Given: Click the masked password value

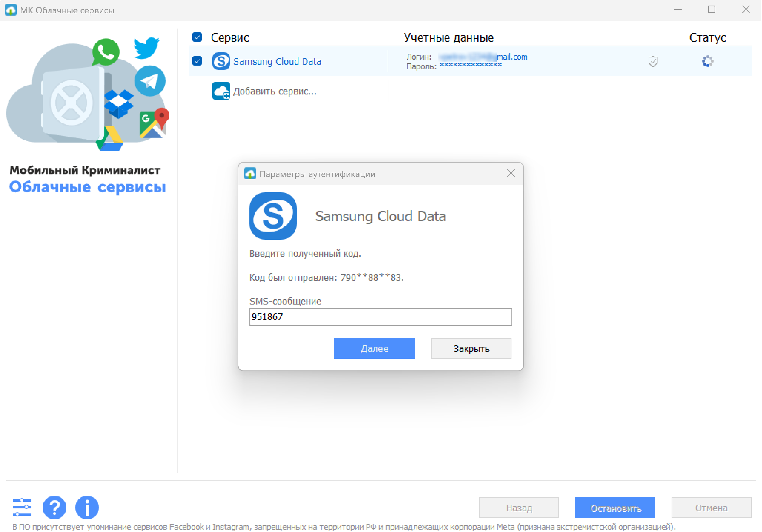Looking at the screenshot, I should click(x=471, y=65).
